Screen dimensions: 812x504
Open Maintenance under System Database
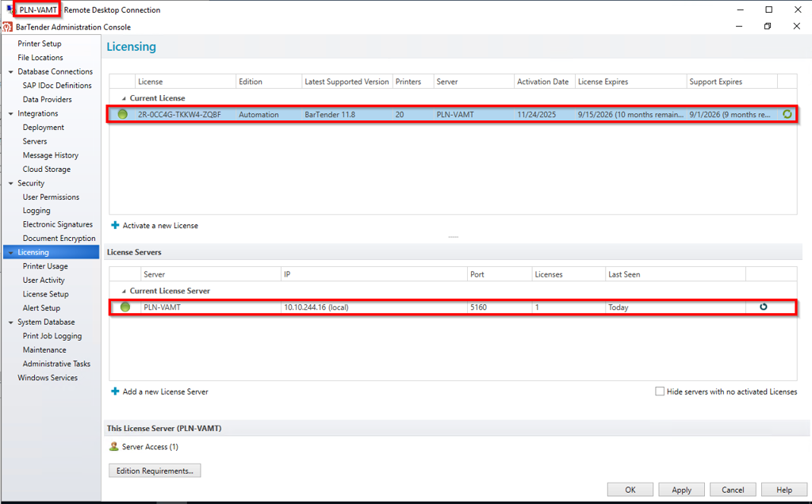(x=44, y=349)
